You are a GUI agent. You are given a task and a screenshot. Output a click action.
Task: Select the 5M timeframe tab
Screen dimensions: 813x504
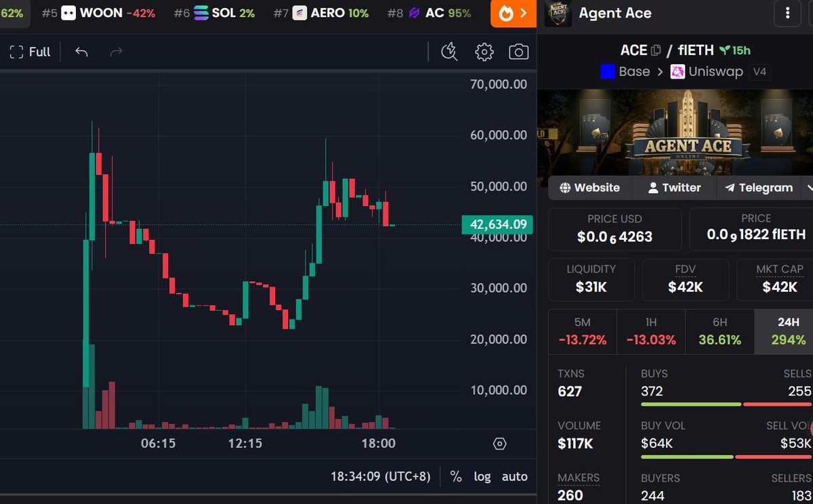pyautogui.click(x=582, y=332)
